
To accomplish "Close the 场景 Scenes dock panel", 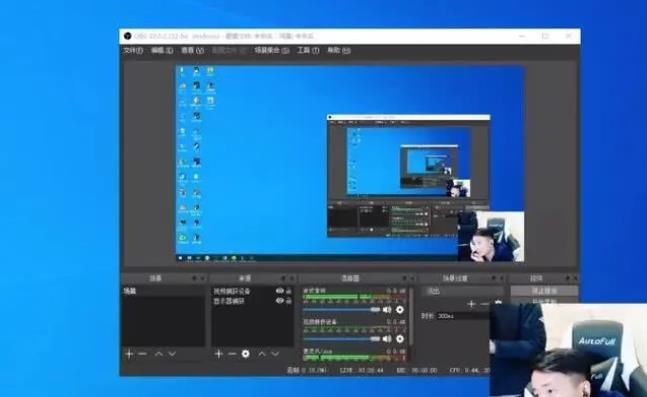I will [203, 279].
